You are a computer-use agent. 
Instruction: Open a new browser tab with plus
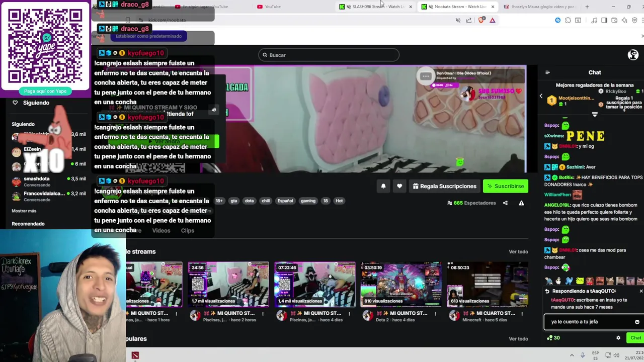pyautogui.click(x=587, y=7)
